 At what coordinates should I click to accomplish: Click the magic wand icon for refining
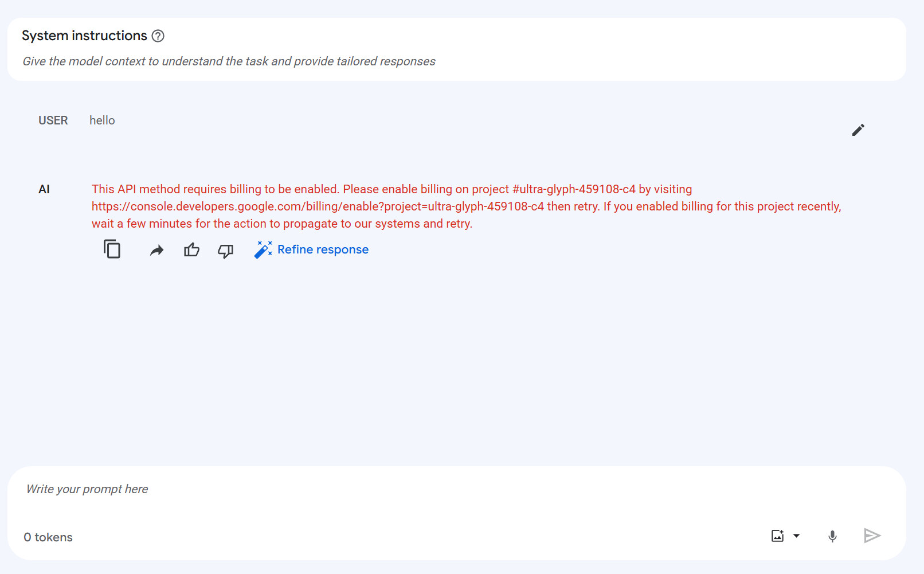(x=263, y=249)
